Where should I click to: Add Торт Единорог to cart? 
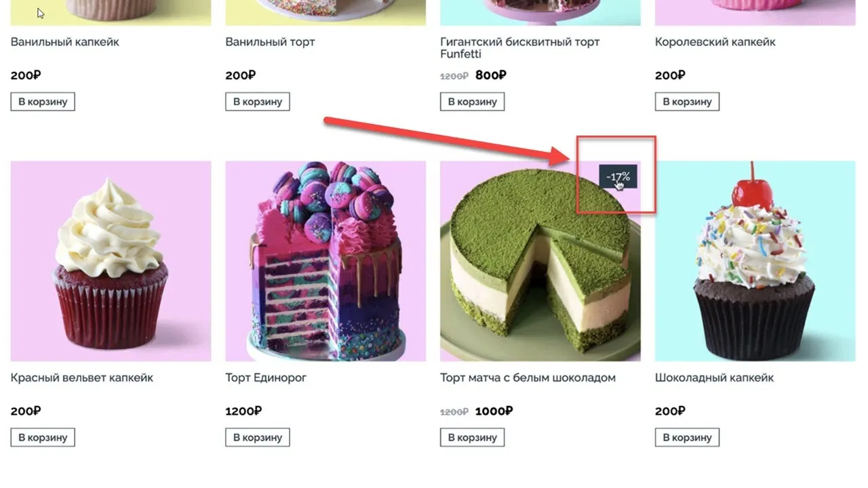point(258,437)
